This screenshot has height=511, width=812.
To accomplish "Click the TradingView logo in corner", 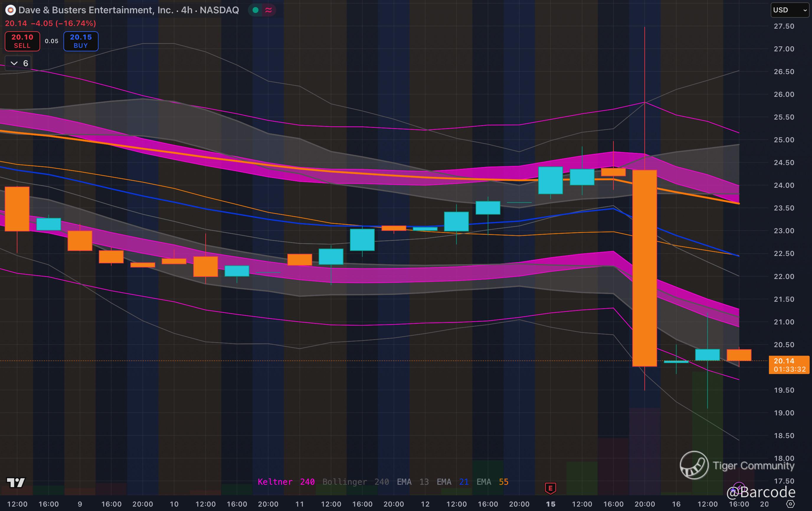I will [x=16, y=482].
